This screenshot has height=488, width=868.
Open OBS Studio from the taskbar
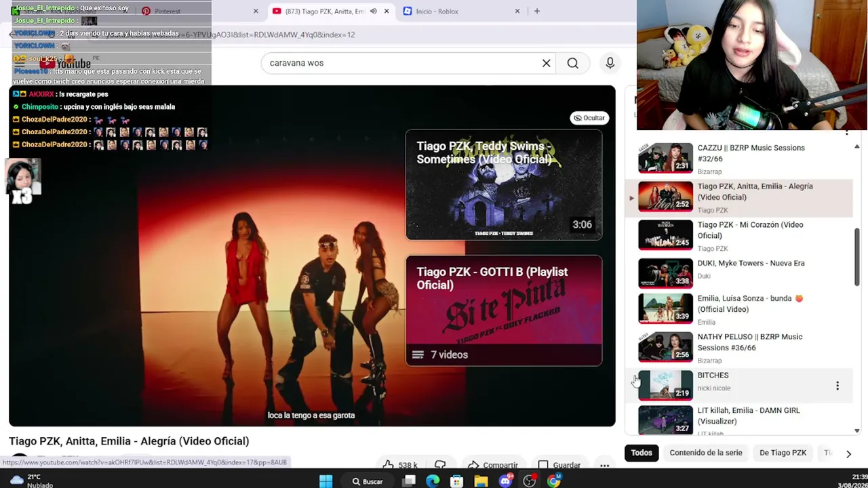tap(530, 481)
